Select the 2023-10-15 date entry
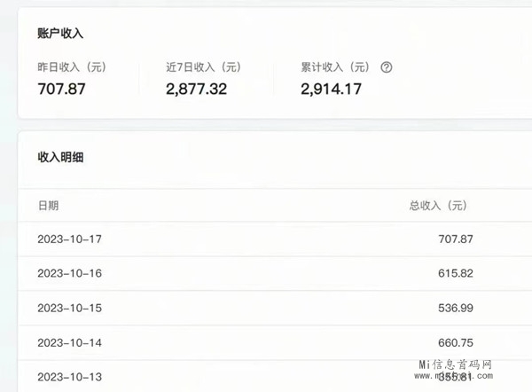Image resolution: width=532 pixels, height=392 pixels. 70,308
